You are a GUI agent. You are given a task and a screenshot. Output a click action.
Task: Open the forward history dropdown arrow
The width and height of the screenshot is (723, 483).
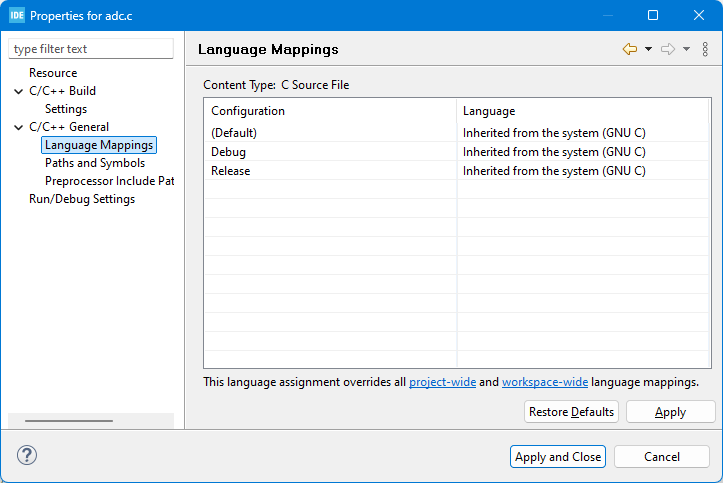(x=686, y=49)
